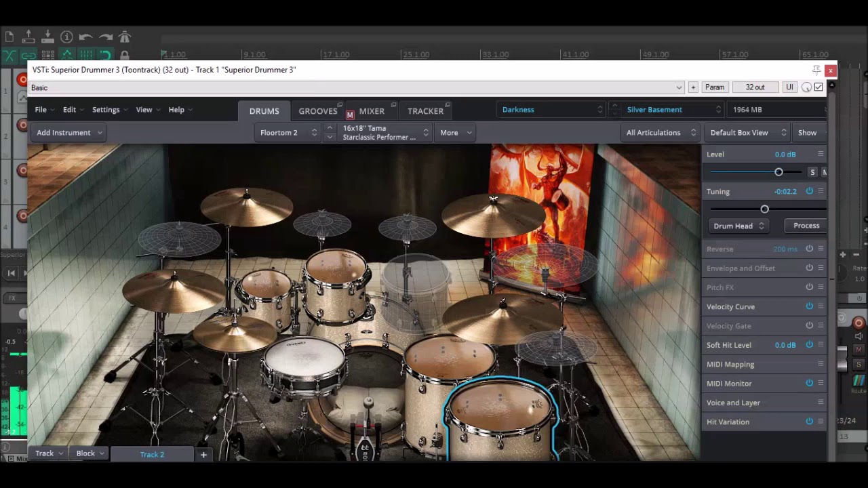Open the 16x18" Tama Starclassic drum selector
Image resolution: width=868 pixels, height=488 pixels.
click(x=386, y=133)
